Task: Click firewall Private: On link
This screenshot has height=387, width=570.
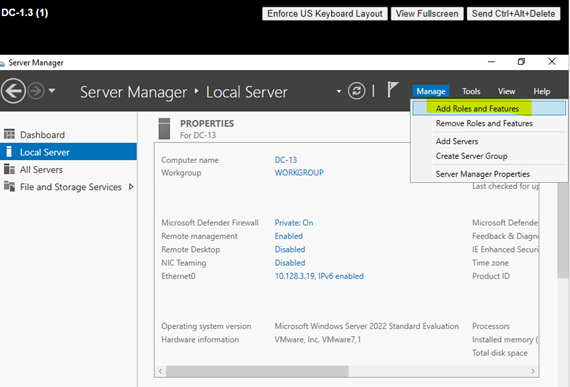Action: 294,223
